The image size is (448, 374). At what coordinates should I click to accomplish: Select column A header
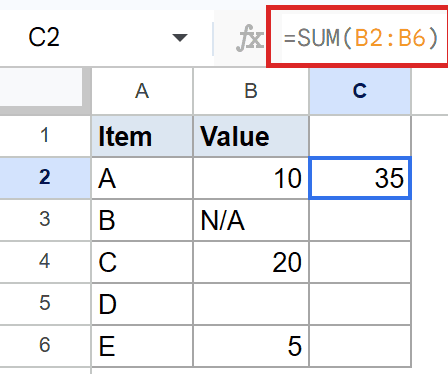coord(142,91)
